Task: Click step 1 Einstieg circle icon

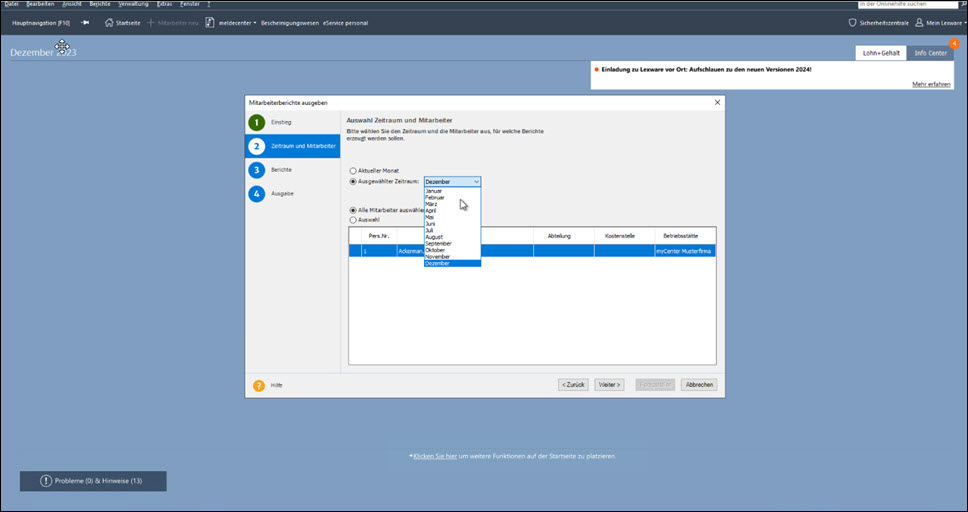Action: tap(257, 122)
